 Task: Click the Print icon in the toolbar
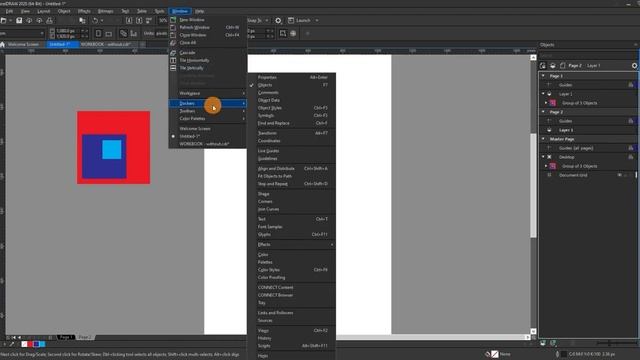[x=49, y=20]
